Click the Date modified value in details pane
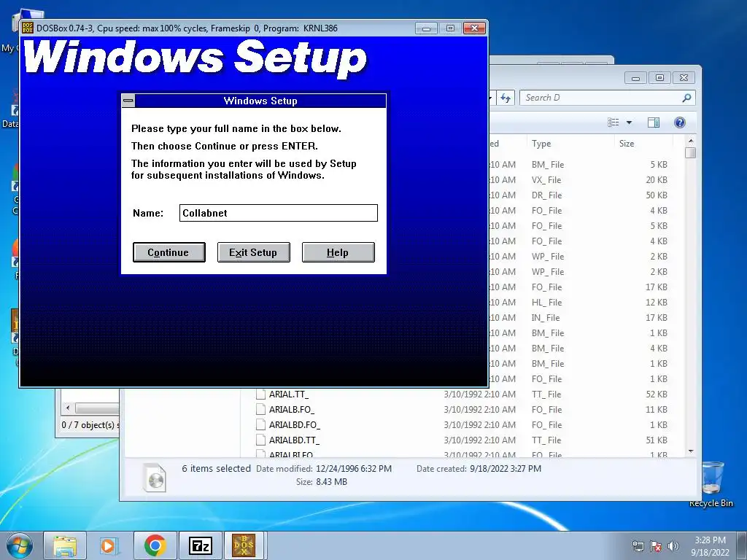 (354, 469)
